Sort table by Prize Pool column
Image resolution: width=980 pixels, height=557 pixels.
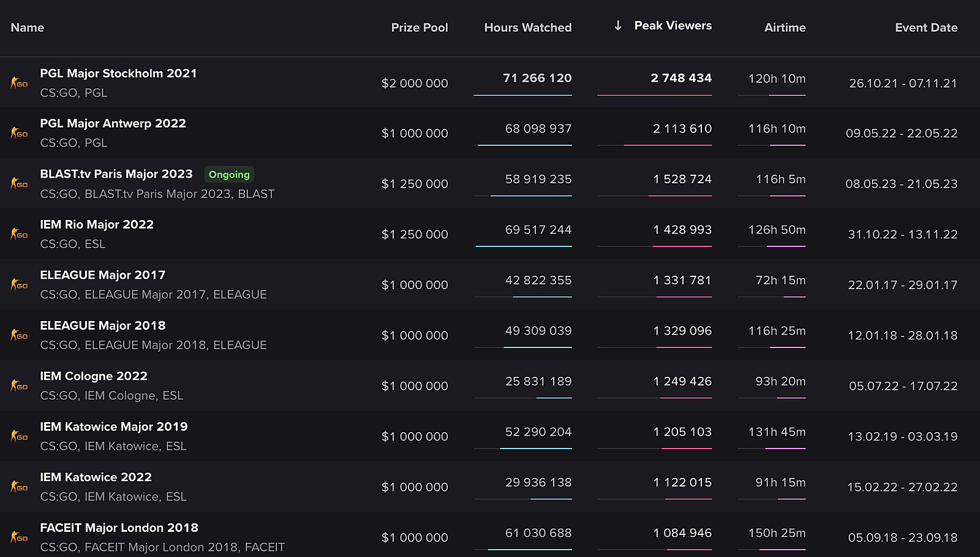(420, 28)
